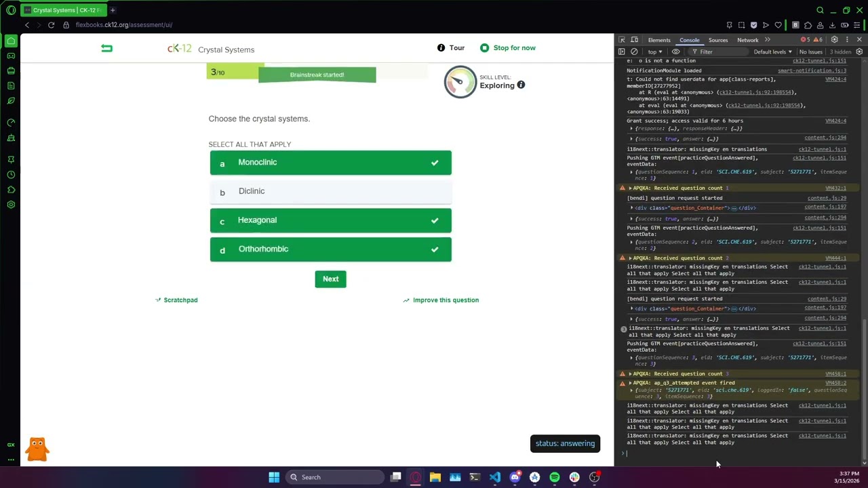Screen dimensions: 868x488
Task: Go back with browser back arrow
Action: [x=26, y=25]
